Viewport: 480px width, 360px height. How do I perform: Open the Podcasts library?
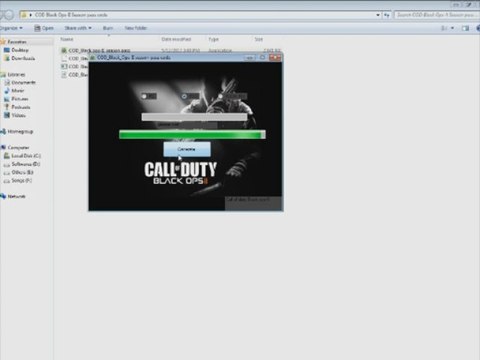(x=21, y=107)
